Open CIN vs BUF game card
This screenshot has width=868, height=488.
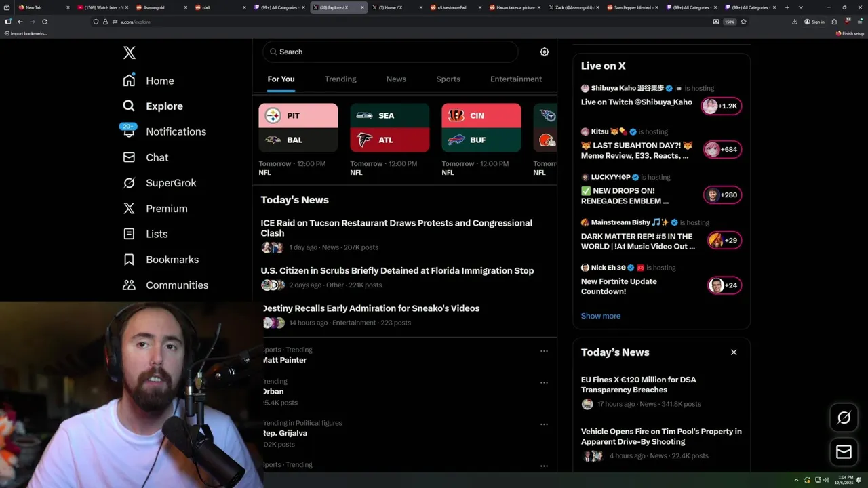(481, 127)
